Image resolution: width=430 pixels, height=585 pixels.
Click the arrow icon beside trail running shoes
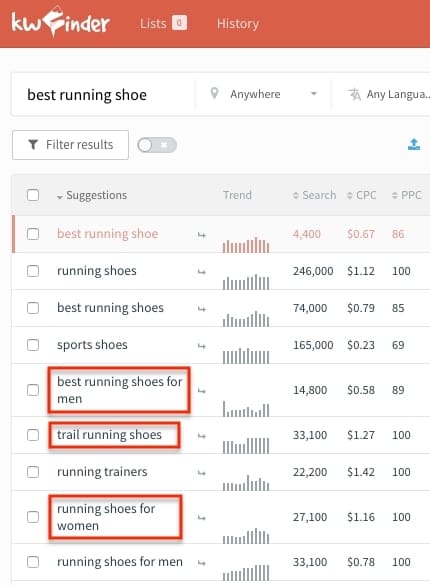tap(201, 436)
